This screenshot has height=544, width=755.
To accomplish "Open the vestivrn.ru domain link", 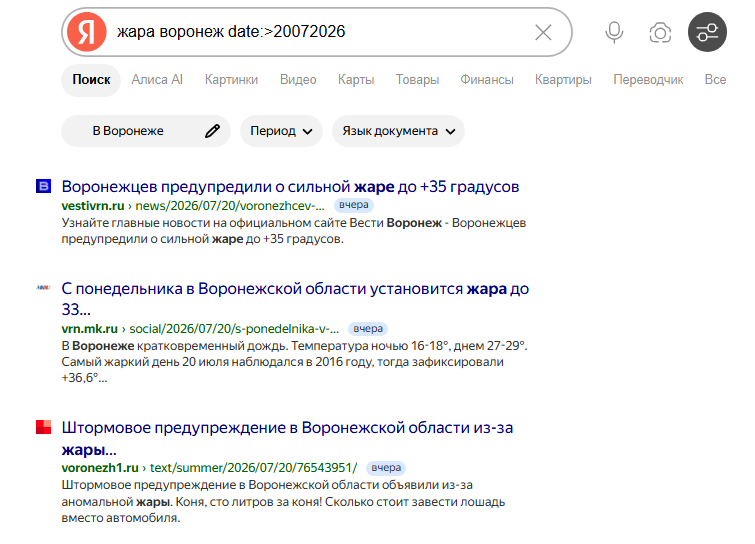I will click(x=93, y=206).
